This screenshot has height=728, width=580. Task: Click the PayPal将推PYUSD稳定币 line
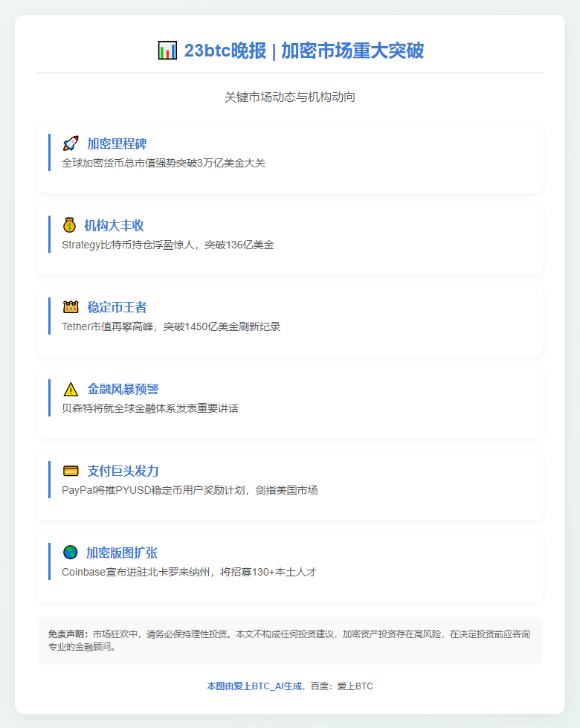[190, 490]
